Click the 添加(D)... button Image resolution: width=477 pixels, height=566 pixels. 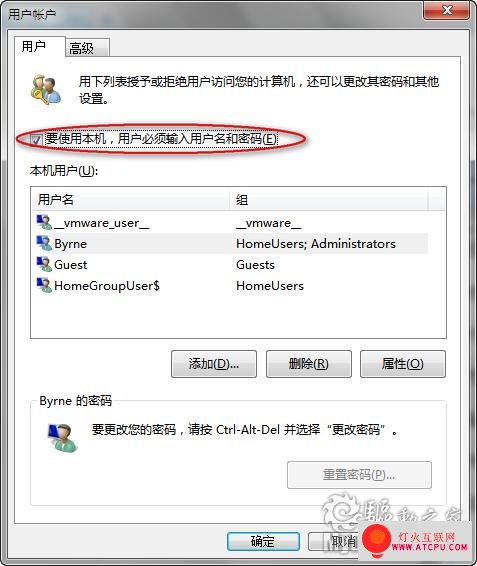coord(214,364)
